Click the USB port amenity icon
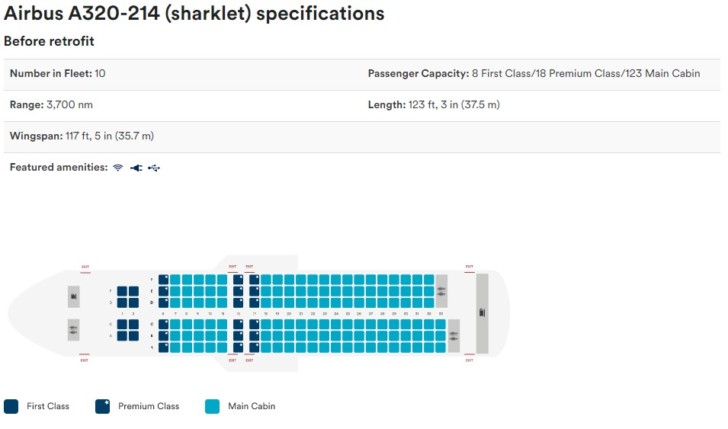This screenshot has width=728, height=429. coord(154,168)
